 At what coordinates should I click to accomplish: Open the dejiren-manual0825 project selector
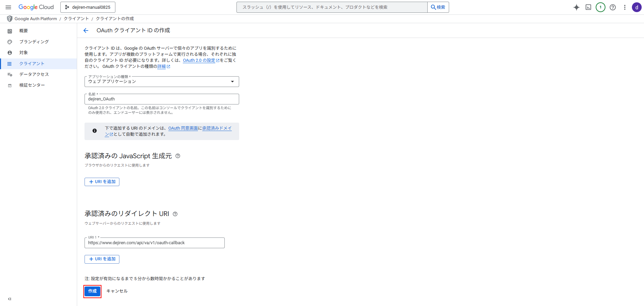tap(88, 7)
